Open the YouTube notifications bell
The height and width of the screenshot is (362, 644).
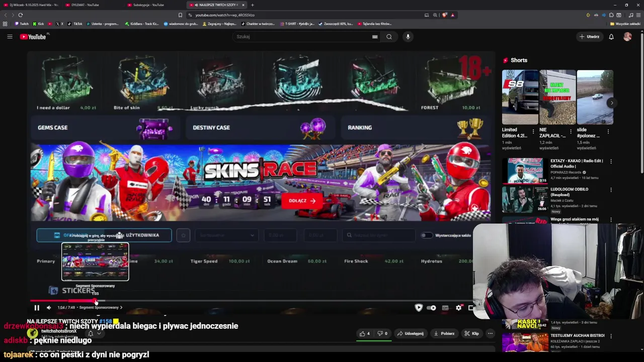click(x=611, y=37)
